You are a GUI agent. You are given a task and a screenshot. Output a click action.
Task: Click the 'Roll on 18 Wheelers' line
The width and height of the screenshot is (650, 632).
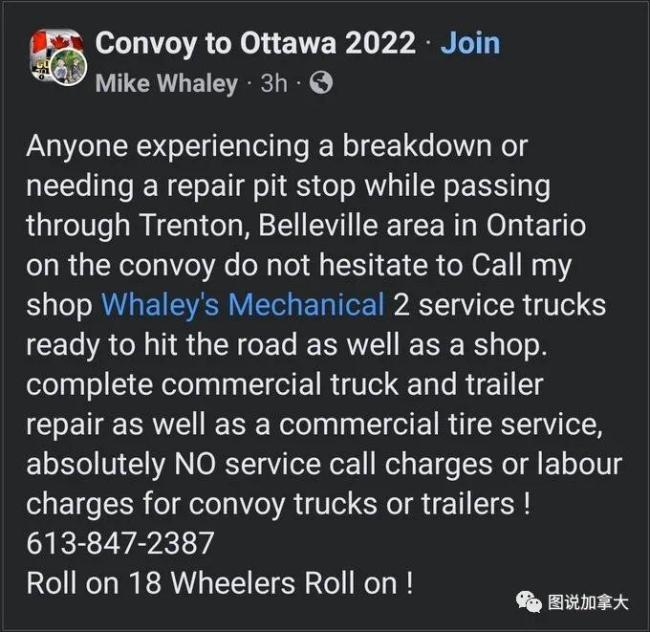(x=220, y=583)
